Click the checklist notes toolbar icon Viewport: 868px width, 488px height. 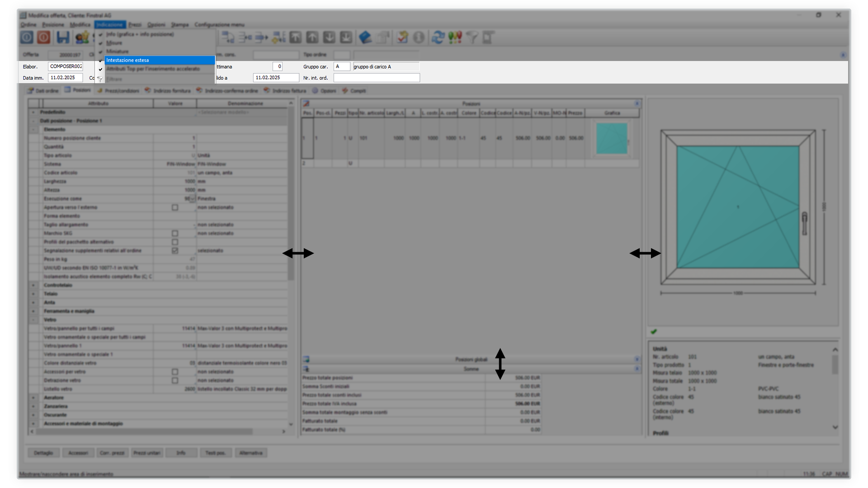click(402, 37)
